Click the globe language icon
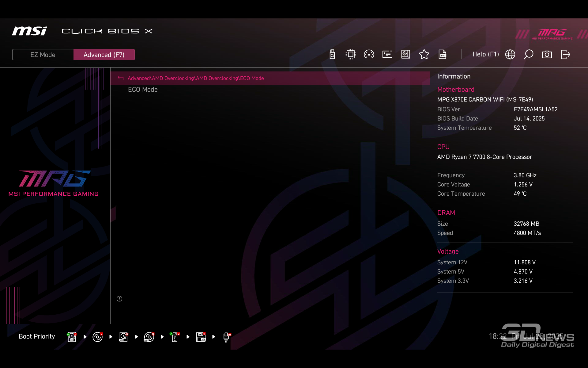The image size is (588, 368). [x=510, y=55]
